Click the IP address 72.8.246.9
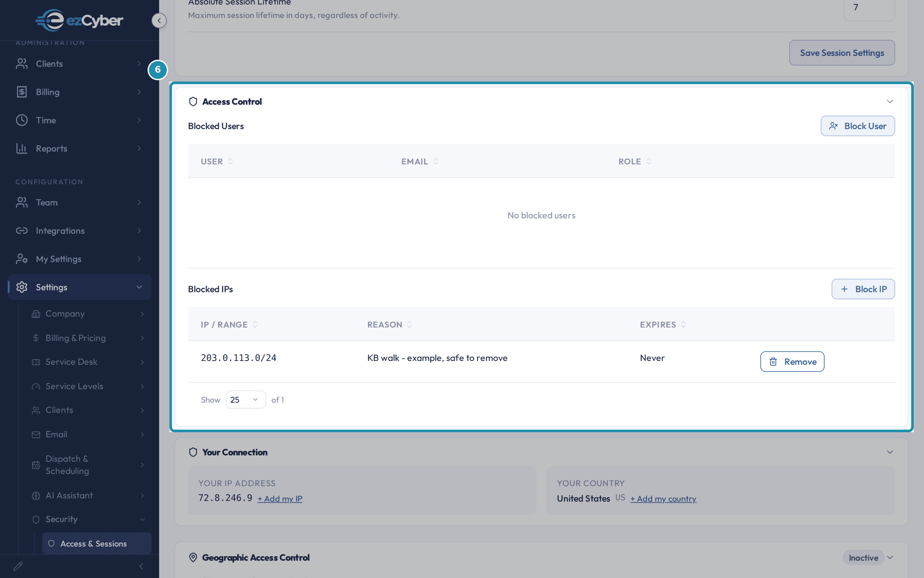This screenshot has width=924, height=578. (225, 498)
